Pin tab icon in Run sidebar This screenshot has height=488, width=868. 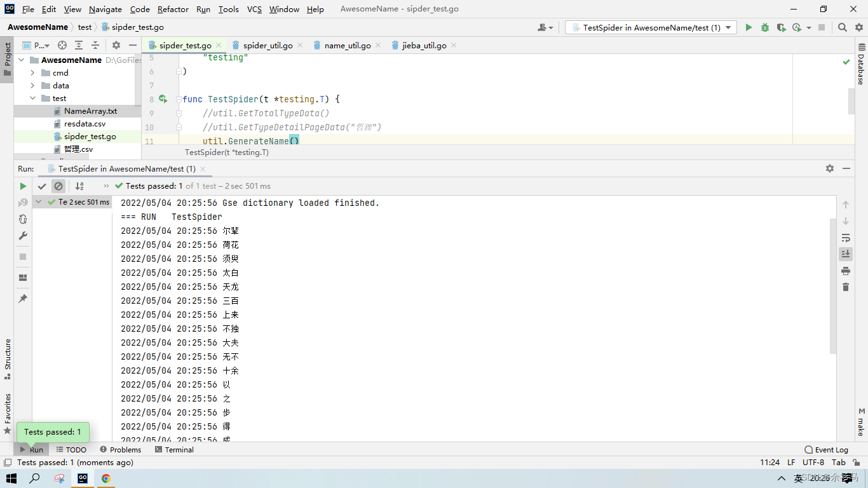23,299
